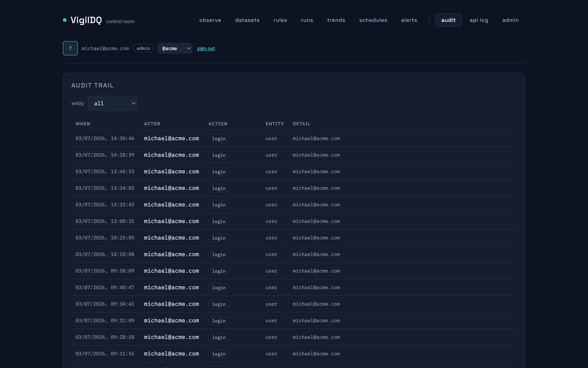Go to the alerts tab
588x368 pixels.
point(409,20)
